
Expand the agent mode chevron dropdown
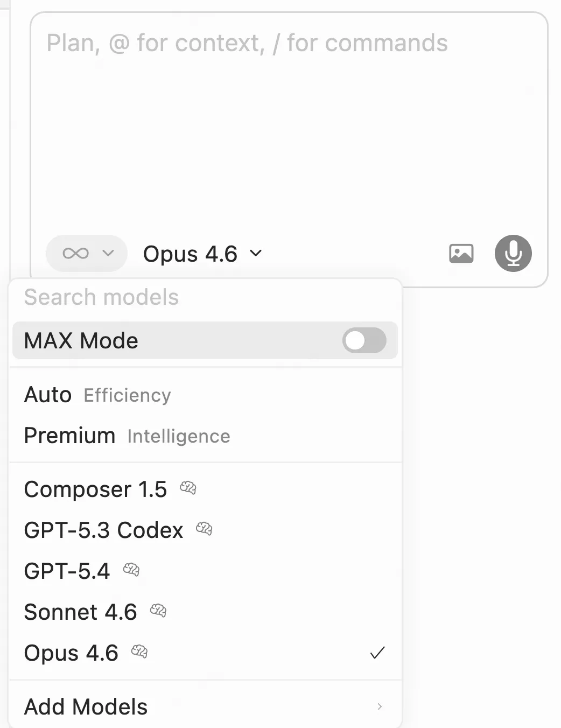coord(108,253)
